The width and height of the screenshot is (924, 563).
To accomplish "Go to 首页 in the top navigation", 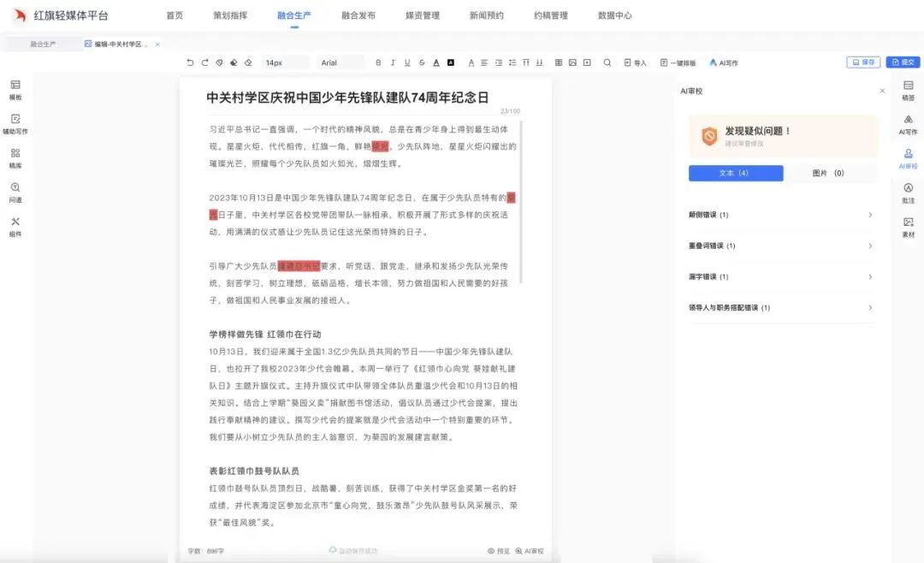I will (175, 15).
